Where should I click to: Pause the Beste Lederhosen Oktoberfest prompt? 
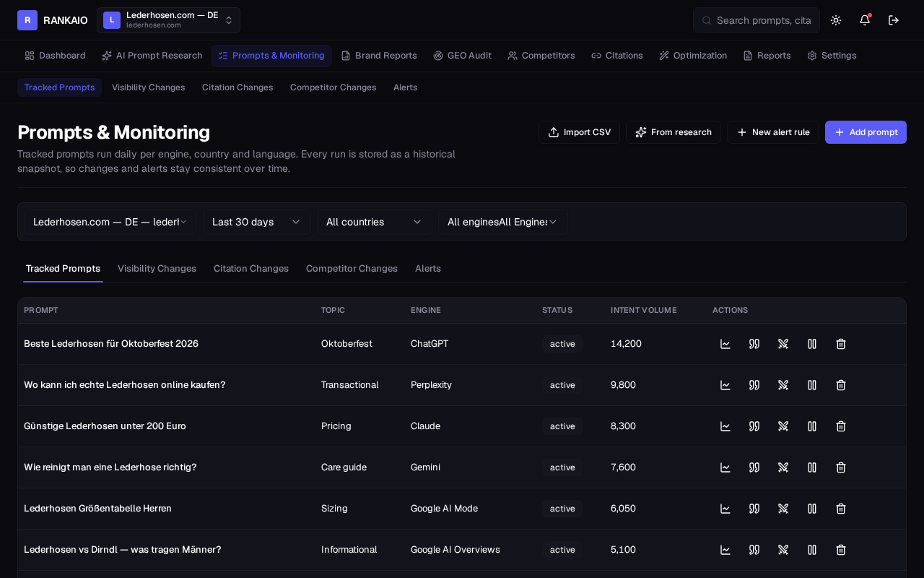tap(812, 344)
